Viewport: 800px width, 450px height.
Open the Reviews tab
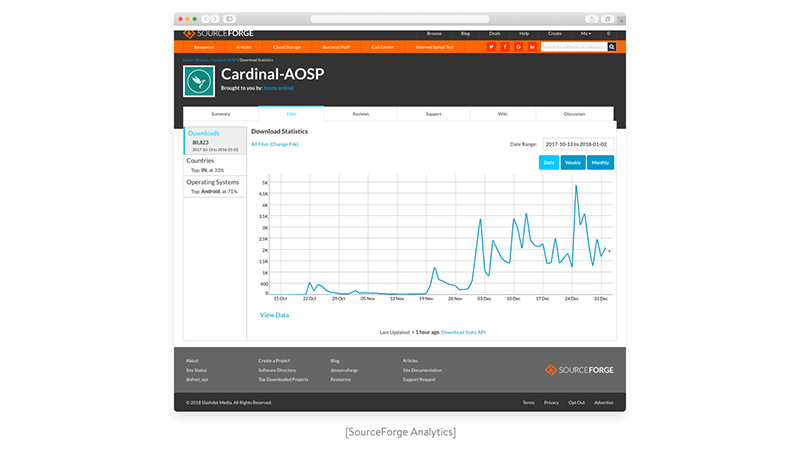(361, 114)
